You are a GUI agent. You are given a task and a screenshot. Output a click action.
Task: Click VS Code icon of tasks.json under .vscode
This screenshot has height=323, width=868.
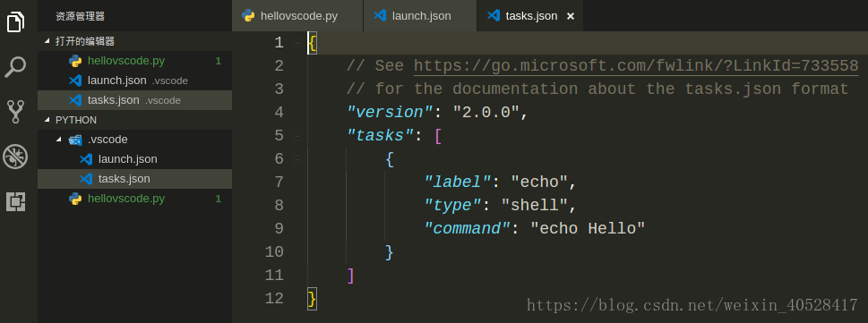click(x=86, y=179)
